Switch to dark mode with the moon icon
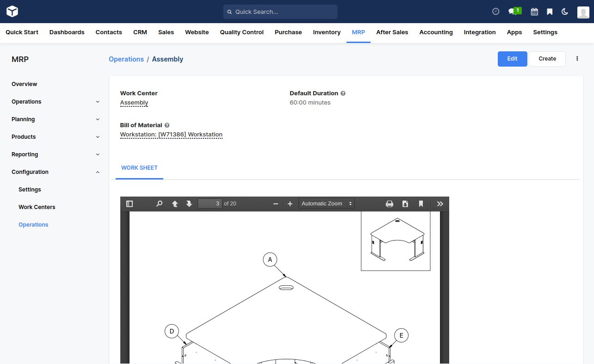The image size is (594, 364). (564, 12)
